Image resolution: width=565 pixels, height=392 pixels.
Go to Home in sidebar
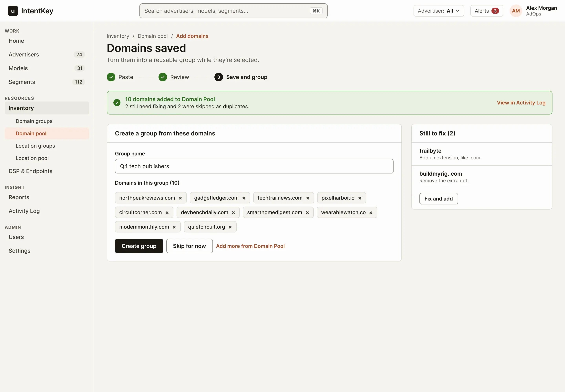pos(47,41)
